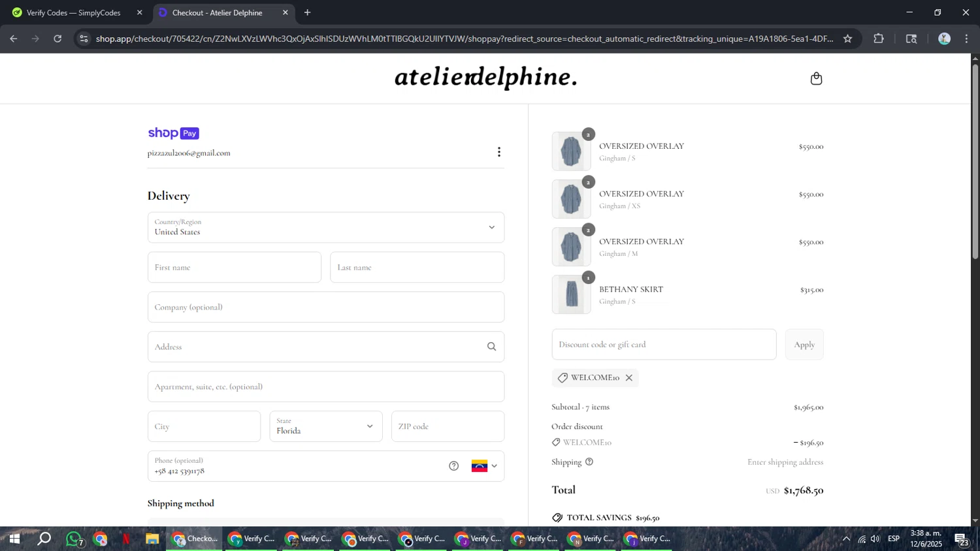Screen dimensions: 980x551
Task: Click the TOTAL SAVINGS $196.50 line
Action: 606,518
